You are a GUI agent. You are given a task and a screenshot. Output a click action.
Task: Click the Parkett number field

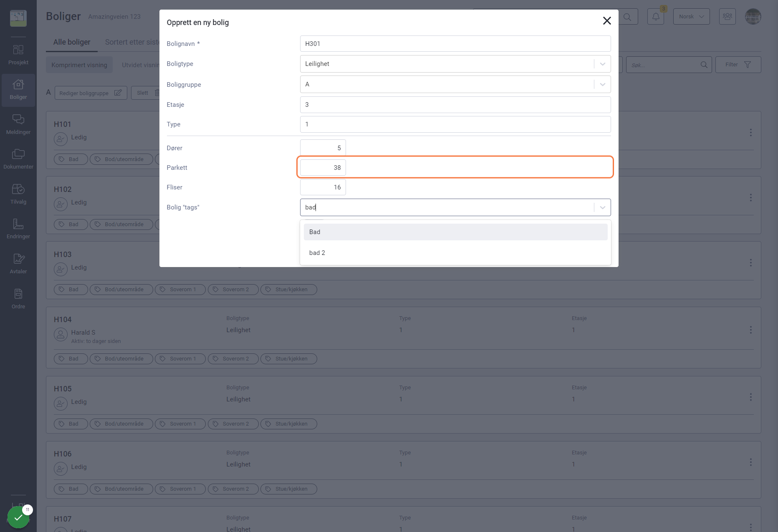point(323,168)
